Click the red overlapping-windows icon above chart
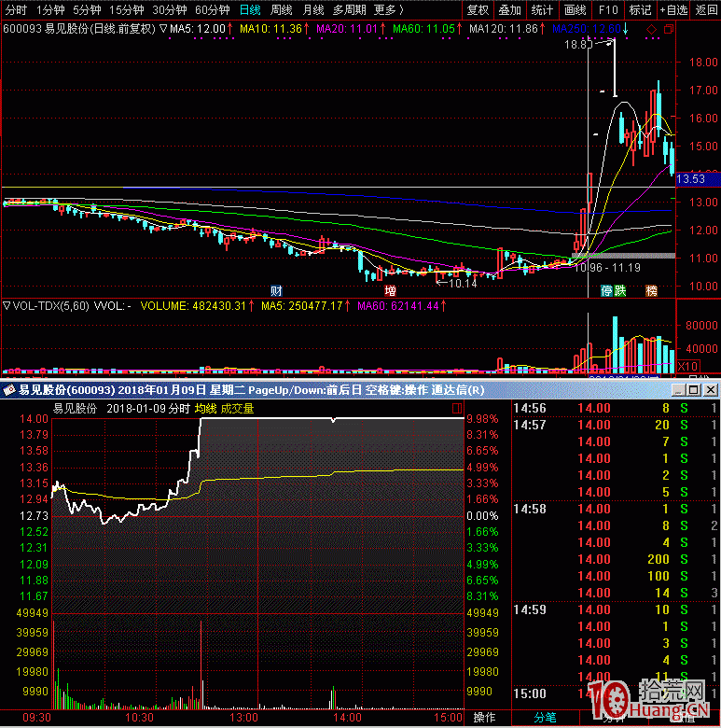 (x=669, y=29)
